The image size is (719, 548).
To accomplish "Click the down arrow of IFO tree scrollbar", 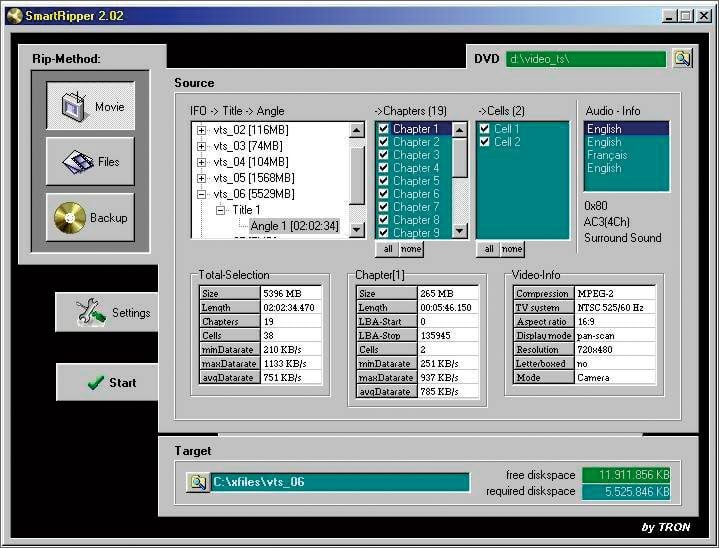I will 357,229.
